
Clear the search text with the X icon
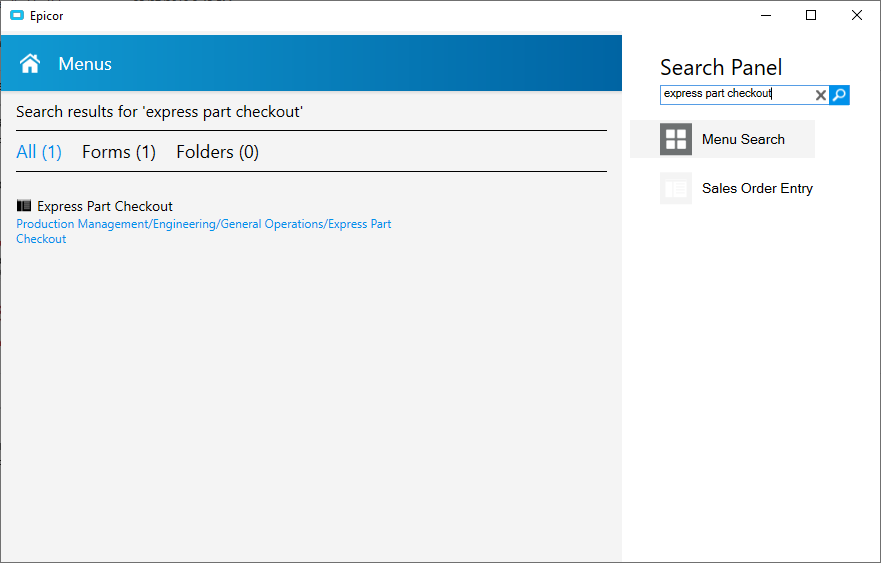(x=820, y=95)
